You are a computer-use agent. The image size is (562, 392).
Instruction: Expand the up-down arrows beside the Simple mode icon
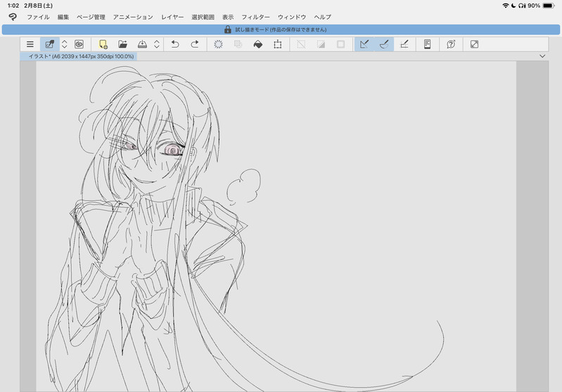coord(65,44)
